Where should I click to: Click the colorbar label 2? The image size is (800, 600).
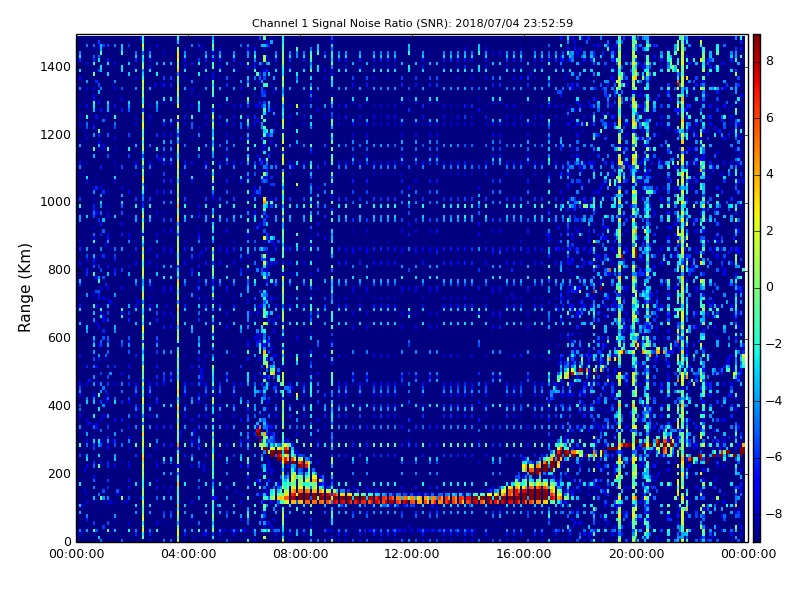pyautogui.click(x=770, y=231)
